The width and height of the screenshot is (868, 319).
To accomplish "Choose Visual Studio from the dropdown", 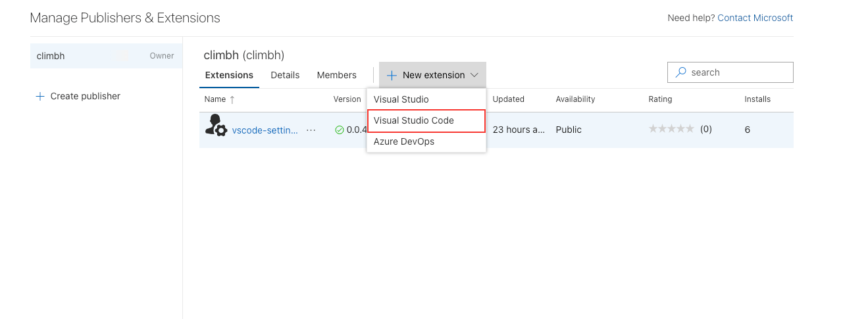I will [x=426, y=99].
